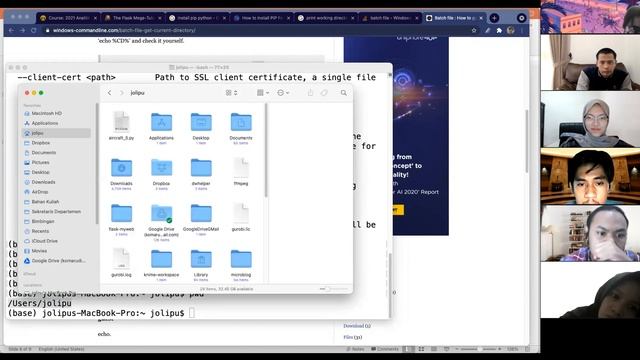Click the 'Files (31)' link on webpage

353,337
